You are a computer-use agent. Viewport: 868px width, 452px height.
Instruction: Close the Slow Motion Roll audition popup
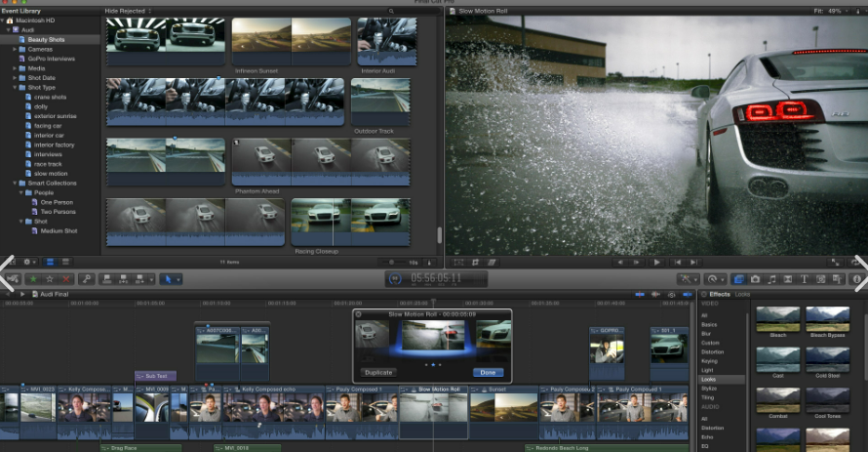pyautogui.click(x=359, y=314)
